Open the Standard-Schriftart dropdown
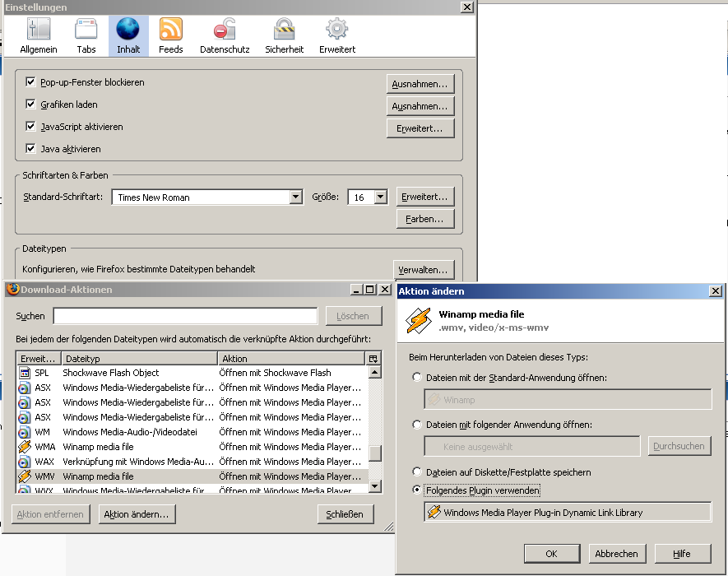This screenshot has width=728, height=576. pos(296,197)
